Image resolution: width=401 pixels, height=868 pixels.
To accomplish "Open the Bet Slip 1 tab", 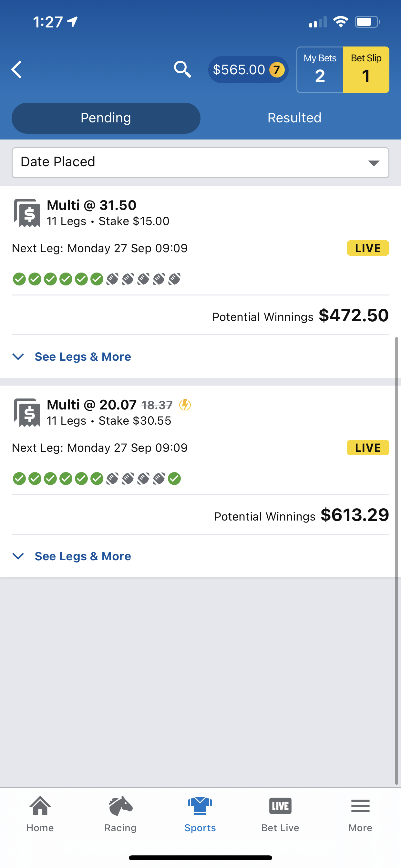I will point(366,70).
